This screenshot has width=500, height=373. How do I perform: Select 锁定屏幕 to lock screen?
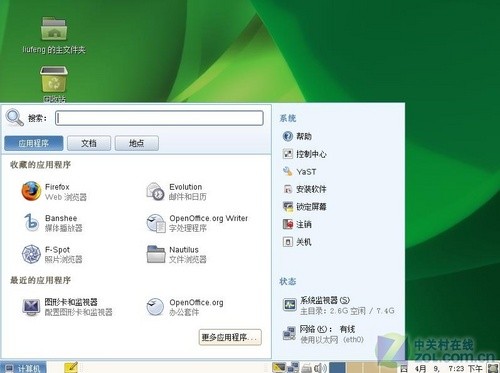[305, 207]
